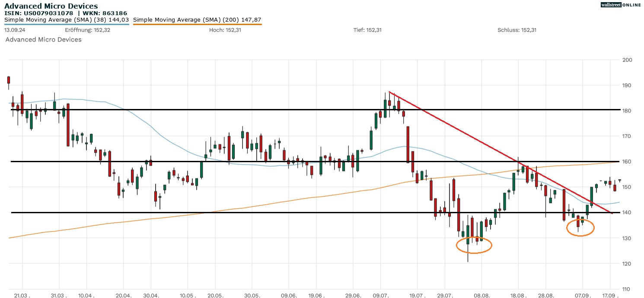The image size is (644, 298).
Task: Click the 10.05. date axis label
Action: [187, 295]
